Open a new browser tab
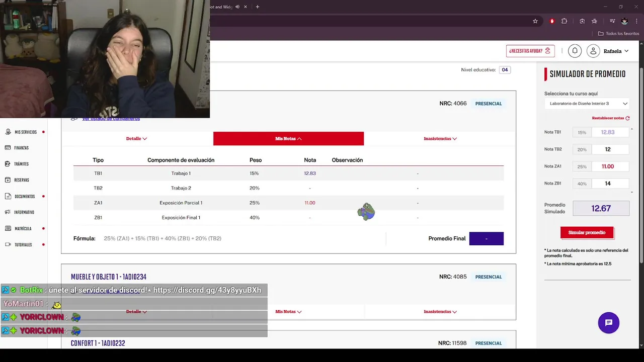Viewport: 644px width, 362px height. [258, 7]
